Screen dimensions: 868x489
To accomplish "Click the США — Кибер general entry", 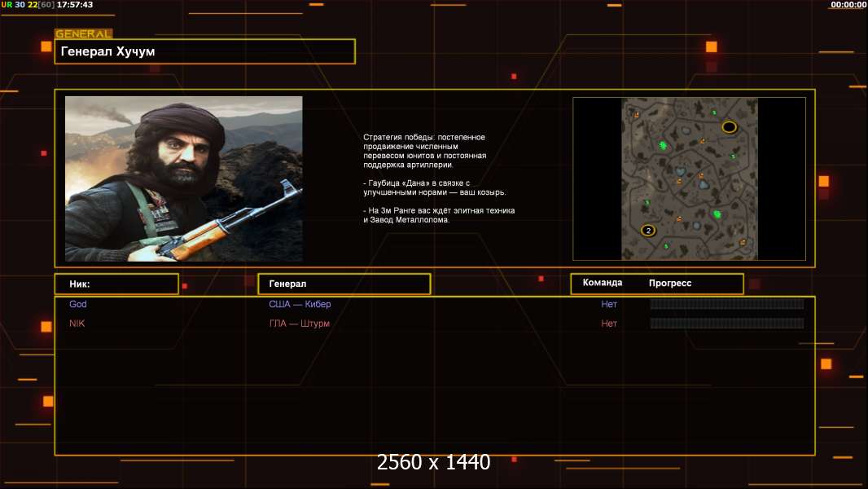I will [300, 304].
